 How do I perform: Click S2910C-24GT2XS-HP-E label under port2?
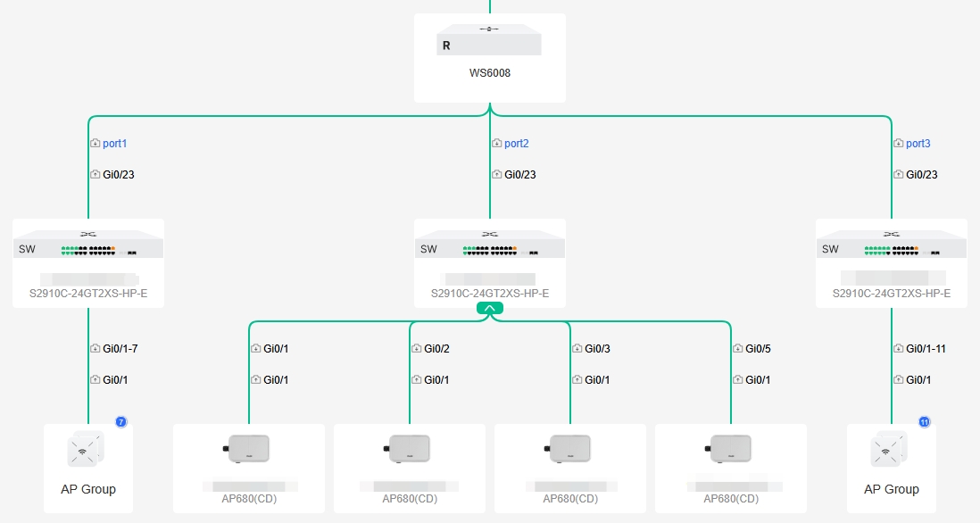click(490, 293)
